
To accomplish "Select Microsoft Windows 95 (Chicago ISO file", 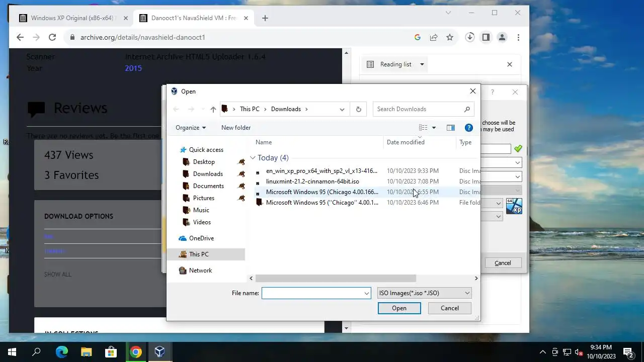I will 322,192.
